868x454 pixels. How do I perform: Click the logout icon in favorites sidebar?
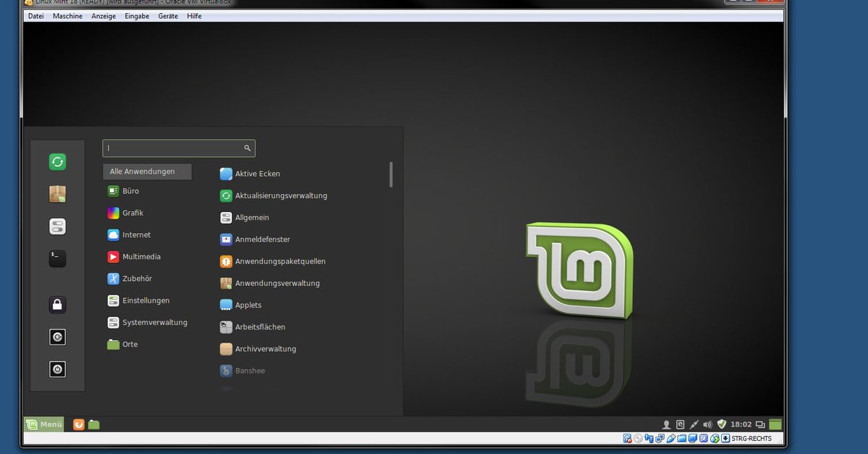(57, 337)
